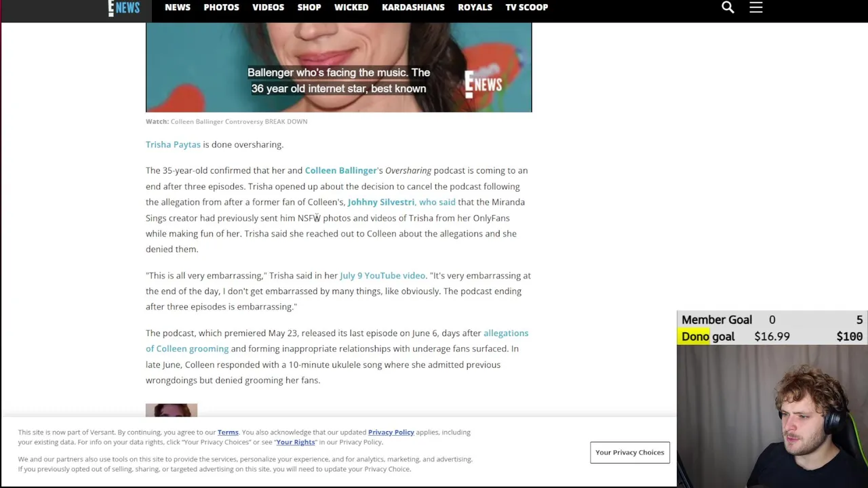Screen dimensions: 868x488
Task: Open the Royals menu item
Action: tap(475, 7)
